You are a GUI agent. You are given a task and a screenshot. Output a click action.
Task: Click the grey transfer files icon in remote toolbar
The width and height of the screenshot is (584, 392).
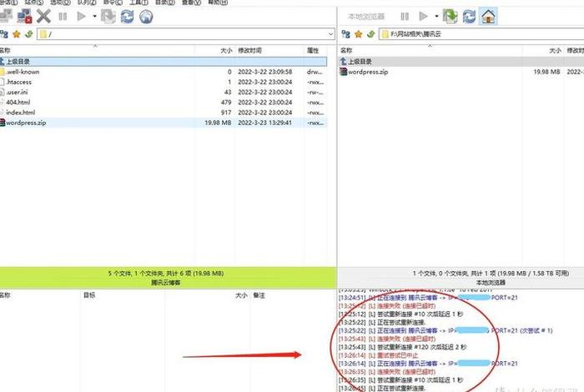(108, 17)
